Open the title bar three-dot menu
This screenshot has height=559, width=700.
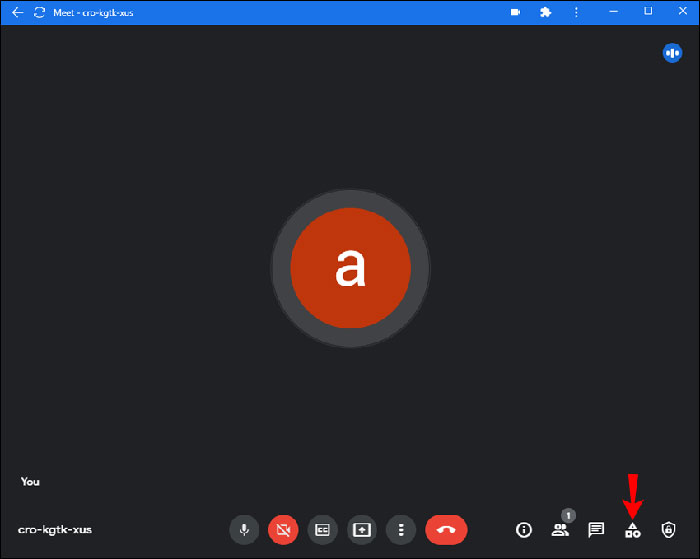tap(576, 12)
